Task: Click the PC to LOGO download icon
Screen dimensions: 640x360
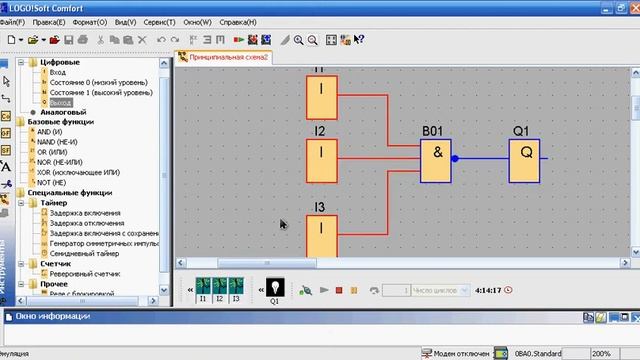Action: (253, 40)
